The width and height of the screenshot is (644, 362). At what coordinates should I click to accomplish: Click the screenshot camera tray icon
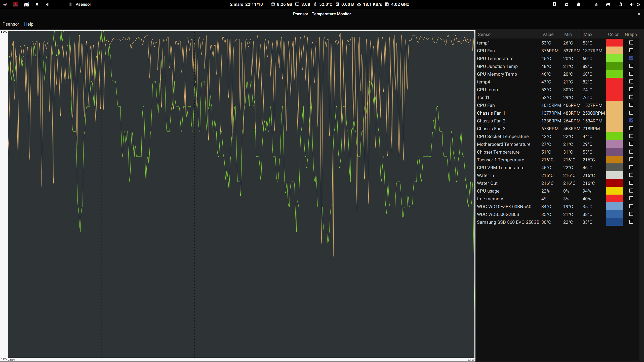(567, 4)
